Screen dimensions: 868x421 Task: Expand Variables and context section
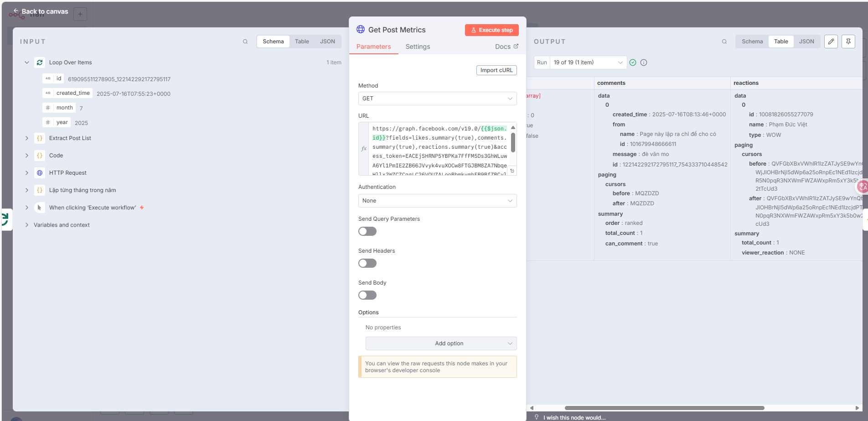(27, 225)
